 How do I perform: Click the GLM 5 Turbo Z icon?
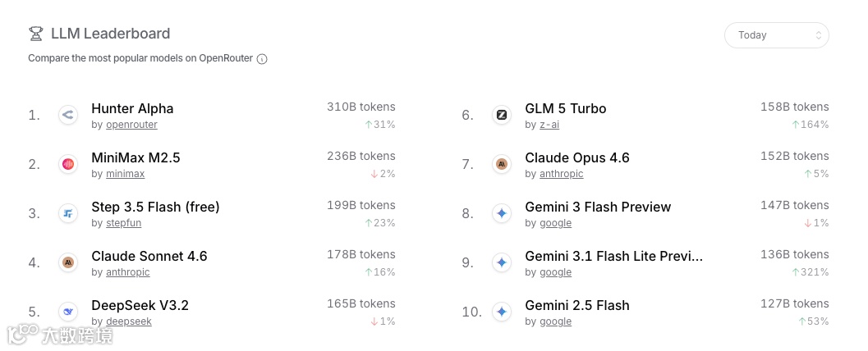point(502,115)
